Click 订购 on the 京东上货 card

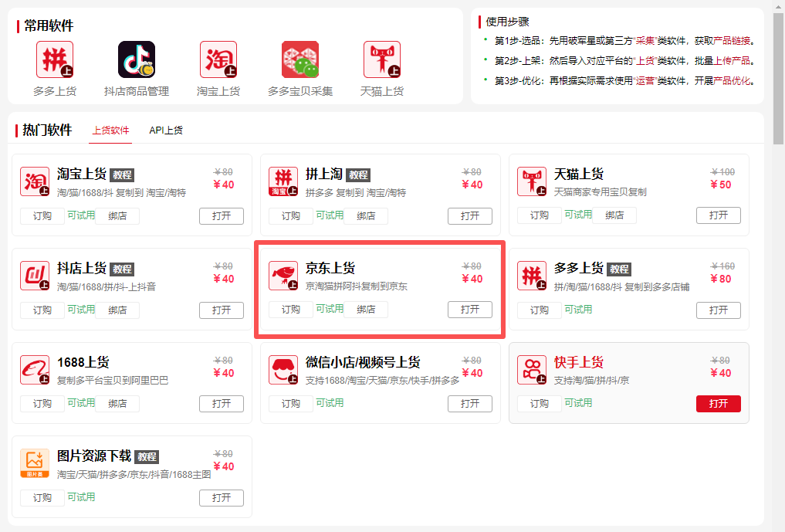[x=290, y=310]
